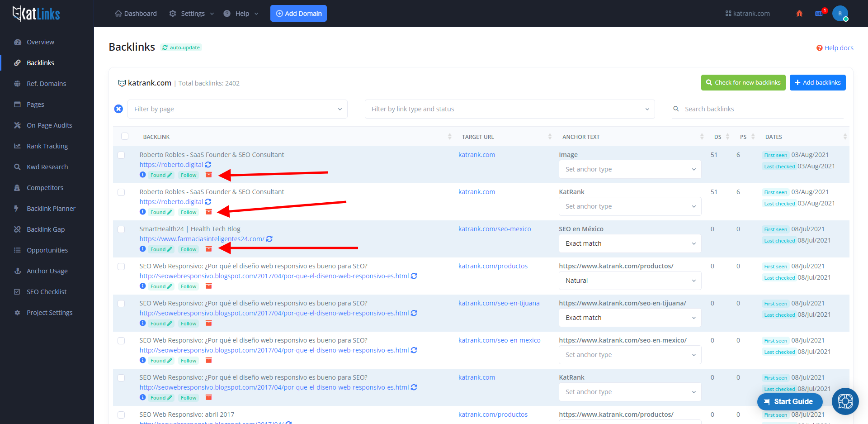The height and width of the screenshot is (424, 868).
Task: Open Dashboard from the top bar
Action: 136,14
